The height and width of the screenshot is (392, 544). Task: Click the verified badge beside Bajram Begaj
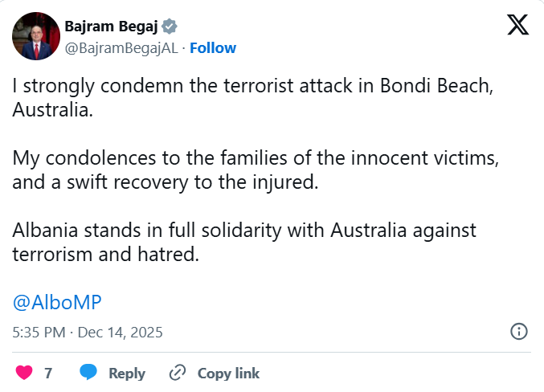point(171,26)
